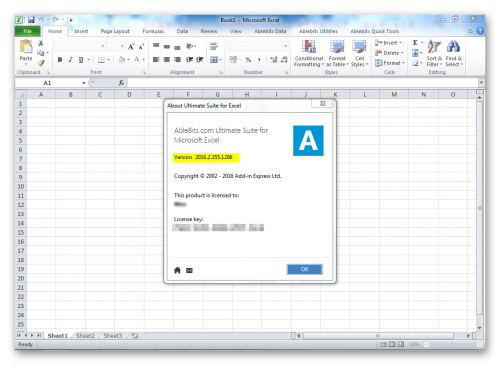The height and width of the screenshot is (365, 500).
Task: Toggle Underline formatting button
Action: [81, 60]
